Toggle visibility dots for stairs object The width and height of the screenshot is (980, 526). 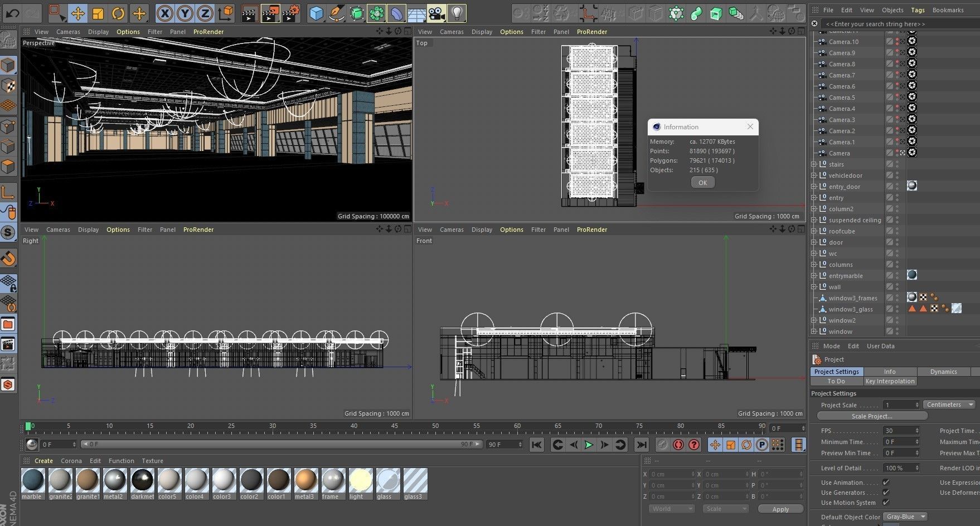click(x=897, y=164)
